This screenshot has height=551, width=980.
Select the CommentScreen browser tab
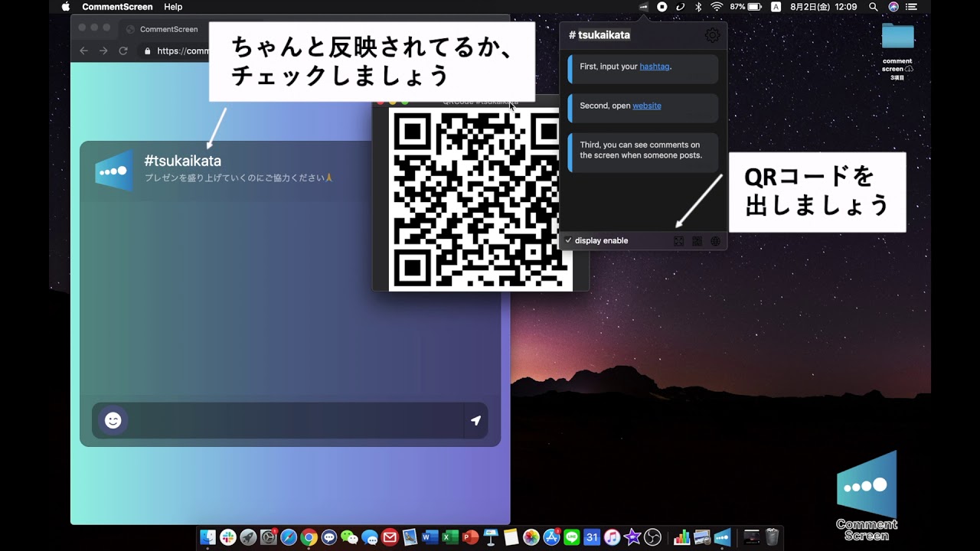point(162,29)
